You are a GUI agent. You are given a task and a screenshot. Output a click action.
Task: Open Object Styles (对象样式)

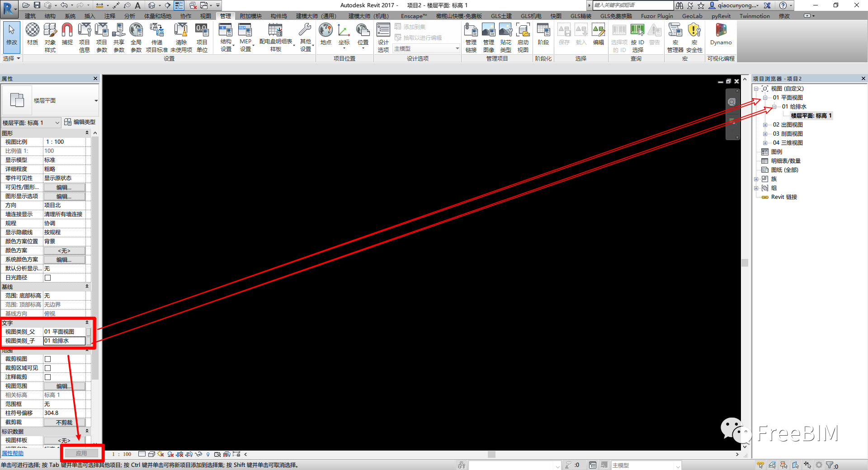click(50, 37)
